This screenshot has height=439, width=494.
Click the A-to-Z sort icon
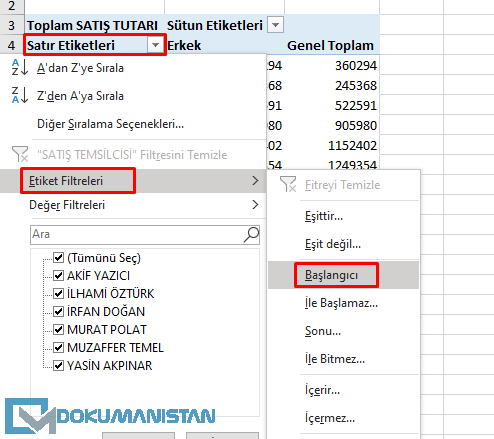19,68
